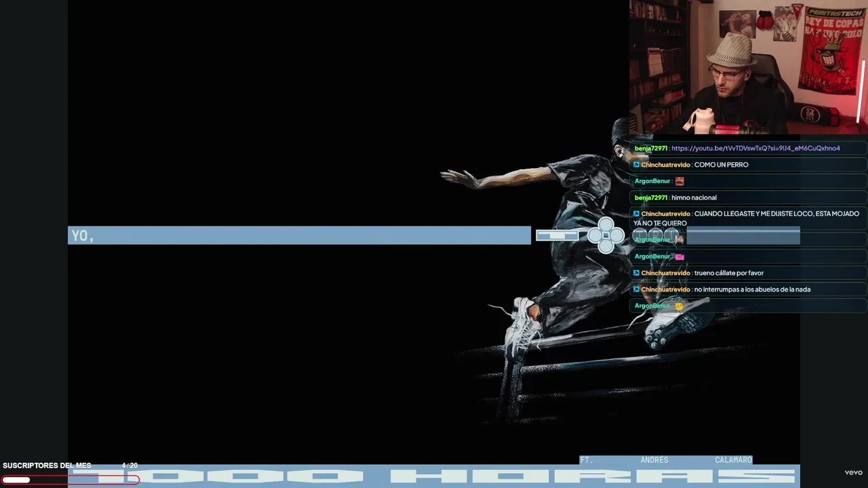The width and height of the screenshot is (868, 488).
Task: Click 'SUSCRIPTORES DEL MES' goal label
Action: (x=47, y=466)
